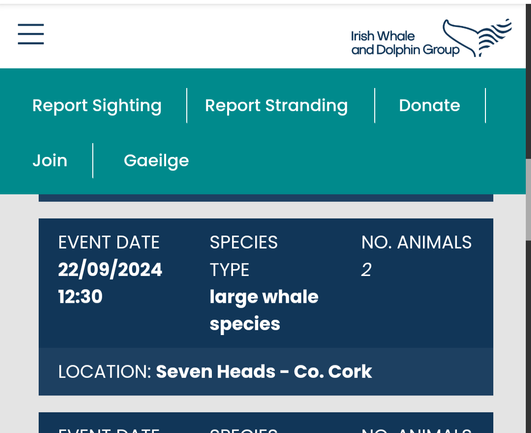Click the EVENT DATE column label
This screenshot has width=531, height=433.
(x=109, y=242)
